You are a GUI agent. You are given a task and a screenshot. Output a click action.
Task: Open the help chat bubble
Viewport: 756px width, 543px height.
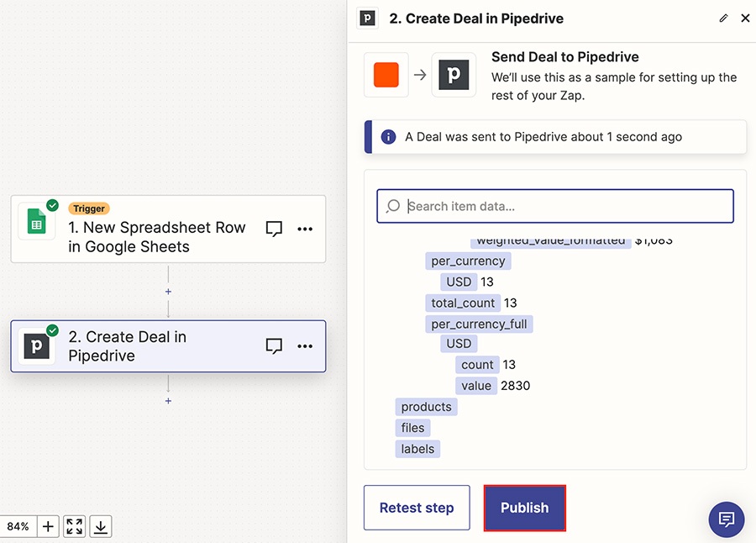click(726, 519)
